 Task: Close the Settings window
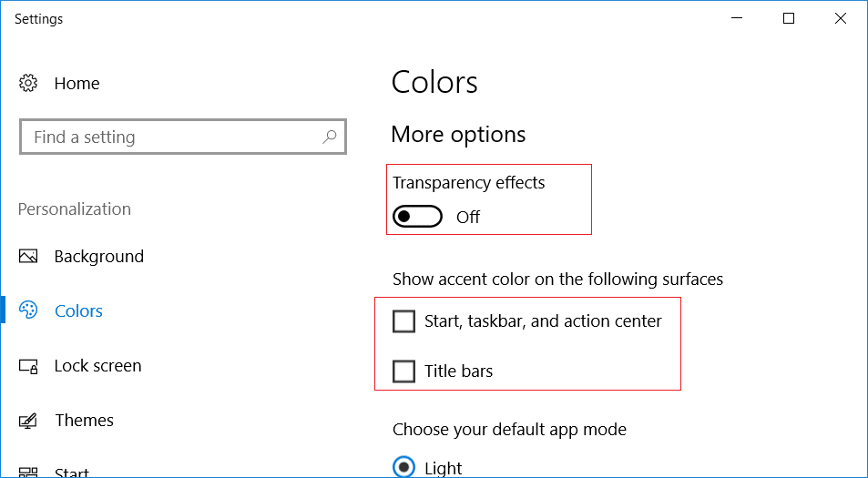click(841, 19)
